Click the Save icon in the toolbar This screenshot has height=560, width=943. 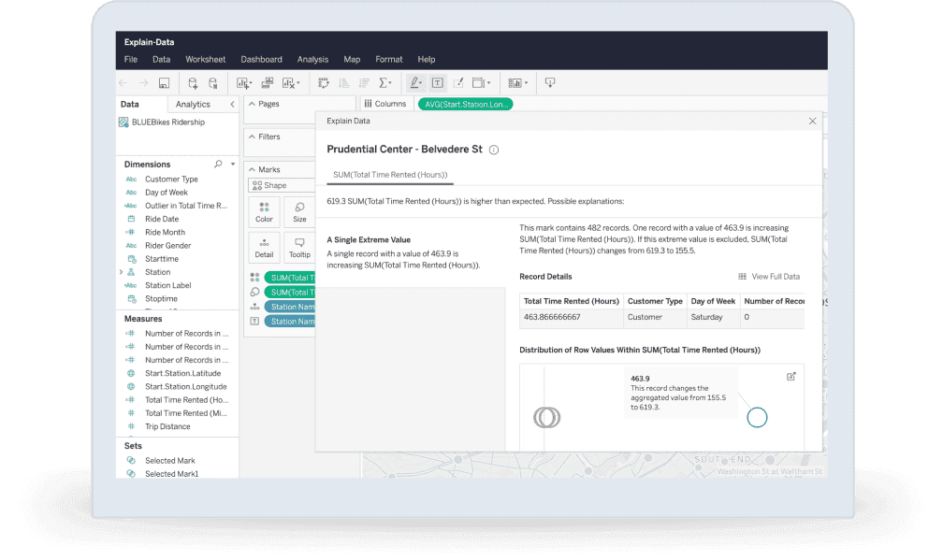pyautogui.click(x=165, y=83)
